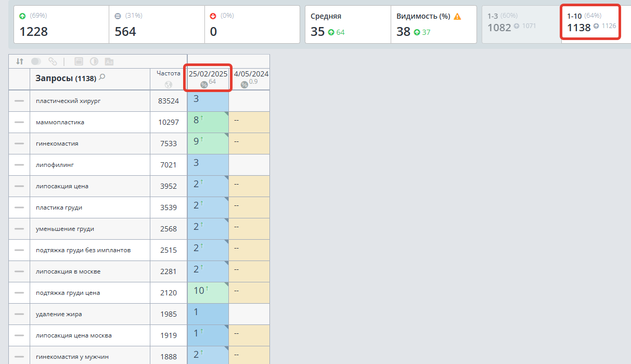This screenshot has height=364, width=631.
Task: Select the 1-3 positions tab
Action: [x=521, y=22]
